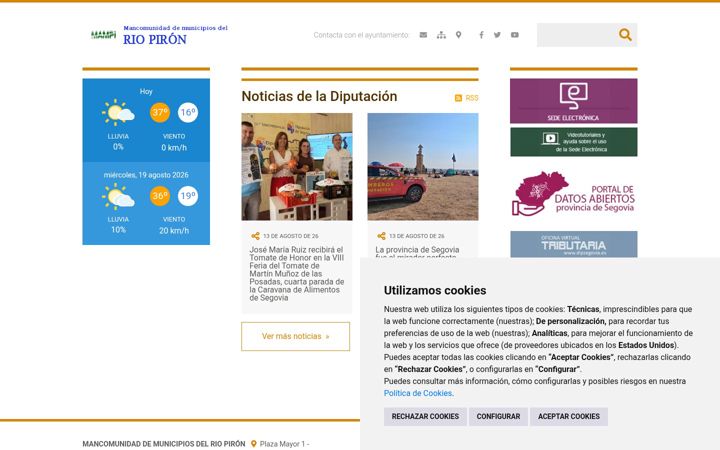The height and width of the screenshot is (450, 720).
Task: Click share icon on José María Ruiz news
Action: click(x=255, y=236)
